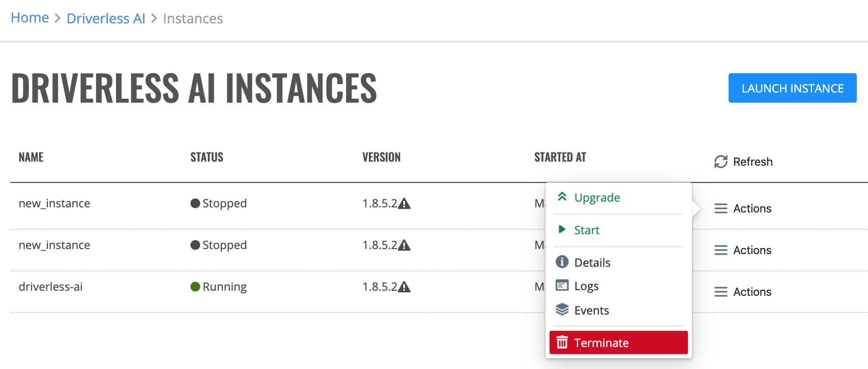
Task: Click warning triangle beside driverless-ai version
Action: click(x=404, y=287)
